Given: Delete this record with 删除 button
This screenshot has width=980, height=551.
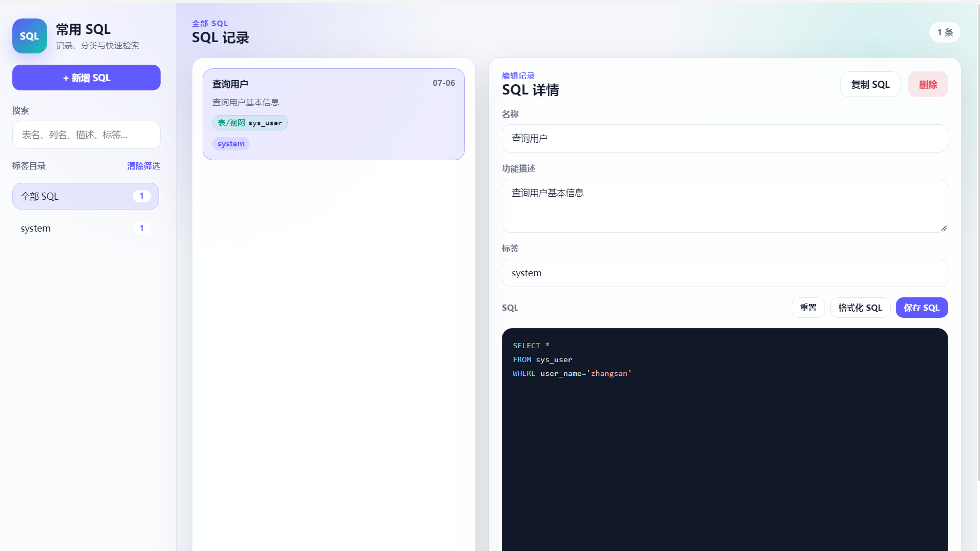Looking at the screenshot, I should pos(928,84).
